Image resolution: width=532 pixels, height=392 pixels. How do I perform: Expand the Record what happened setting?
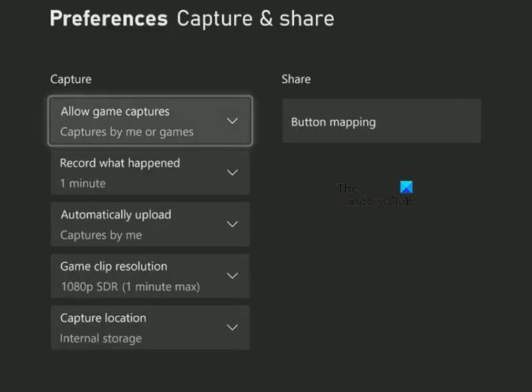coord(150,172)
